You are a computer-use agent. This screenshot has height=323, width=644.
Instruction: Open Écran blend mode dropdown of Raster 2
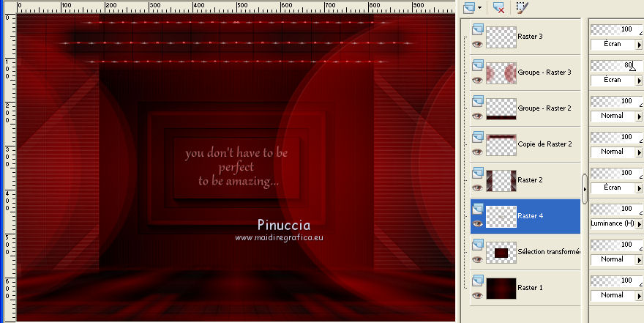(x=616, y=188)
